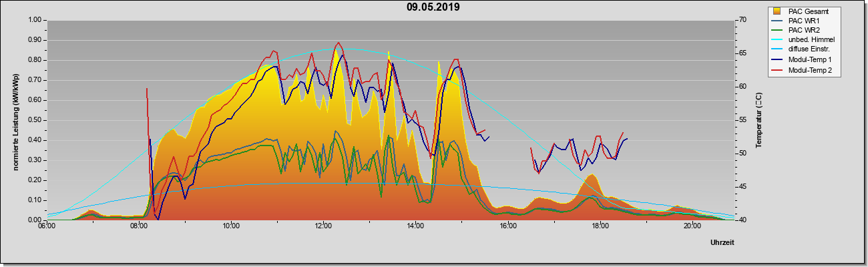
Task: Select the Modul-Temp 1 legend entry
Action: point(803,59)
